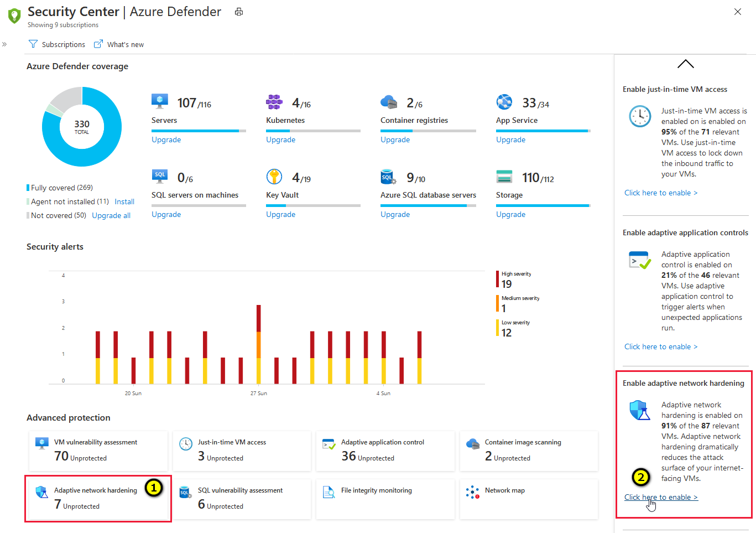The width and height of the screenshot is (756, 533).
Task: Click the Container registries cloud icon
Action: tap(389, 102)
